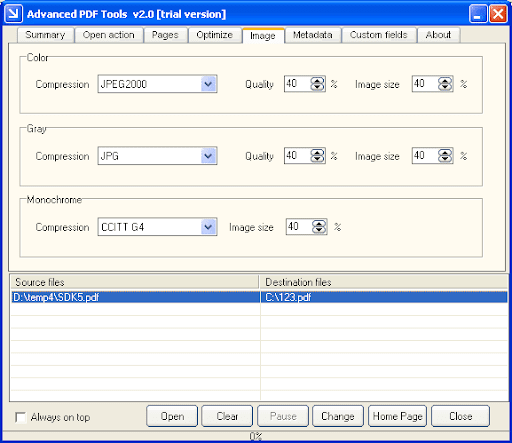Open the Metadata tab

pos(313,35)
